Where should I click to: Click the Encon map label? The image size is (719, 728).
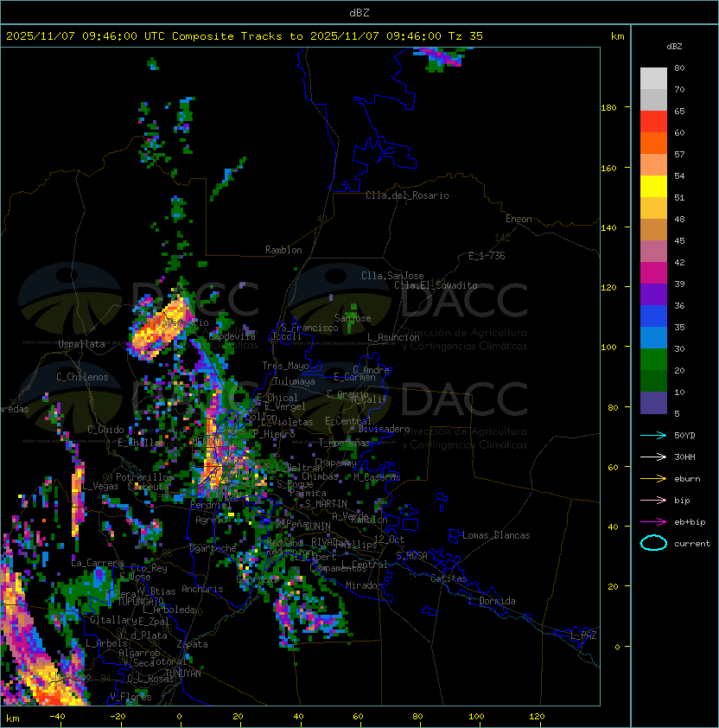click(x=519, y=219)
